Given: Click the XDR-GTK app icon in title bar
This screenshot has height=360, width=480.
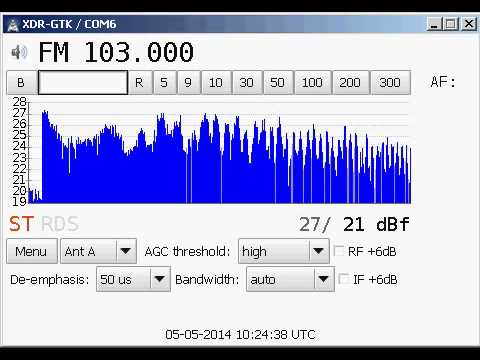Looking at the screenshot, I should [13, 25].
